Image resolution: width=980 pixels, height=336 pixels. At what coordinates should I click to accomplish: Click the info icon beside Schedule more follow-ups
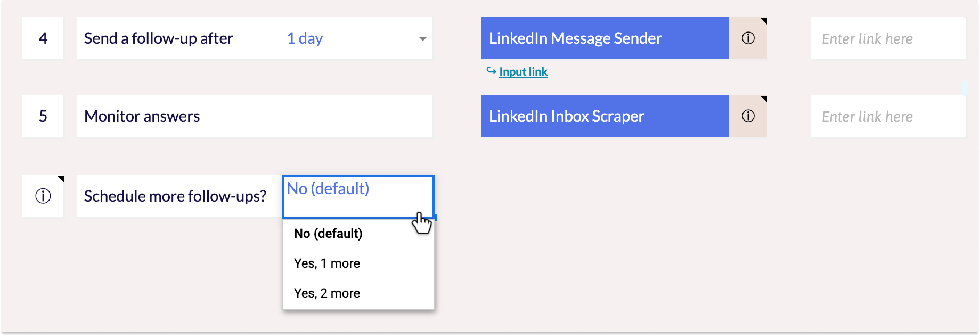pos(43,196)
